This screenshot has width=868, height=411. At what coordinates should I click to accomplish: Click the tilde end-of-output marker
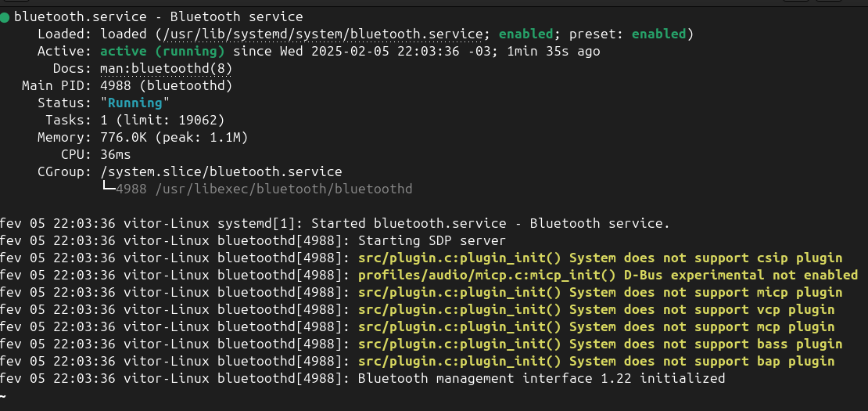pos(3,397)
